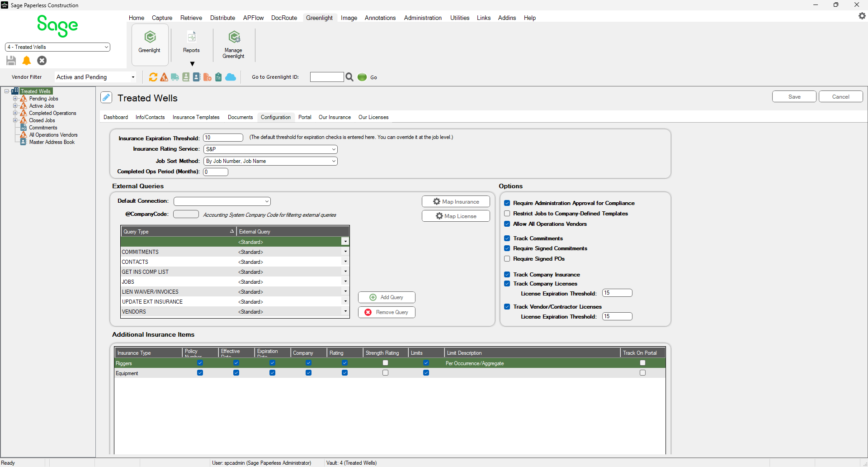This screenshot has width=868, height=467.
Task: Click the blue cloud toolbar icon
Action: tap(231, 77)
